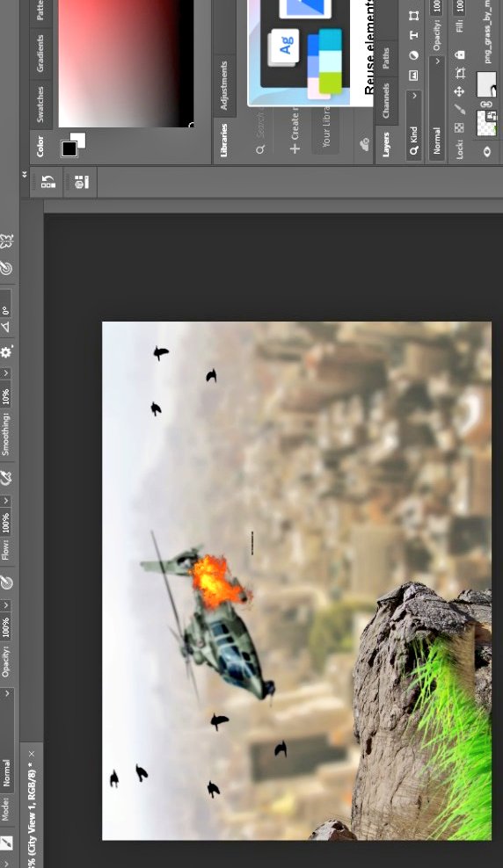Image resolution: width=503 pixels, height=868 pixels.
Task: Switch to the Swatches tab
Action: (40, 104)
